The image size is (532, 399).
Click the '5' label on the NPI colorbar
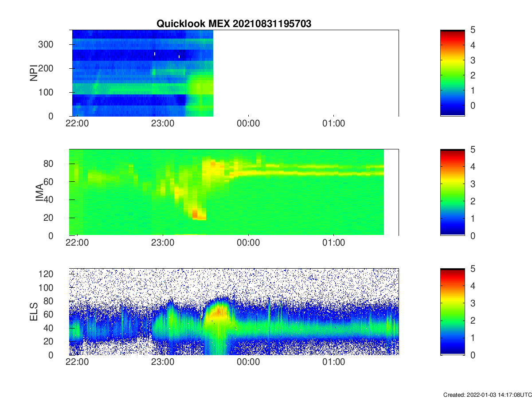pyautogui.click(x=473, y=30)
